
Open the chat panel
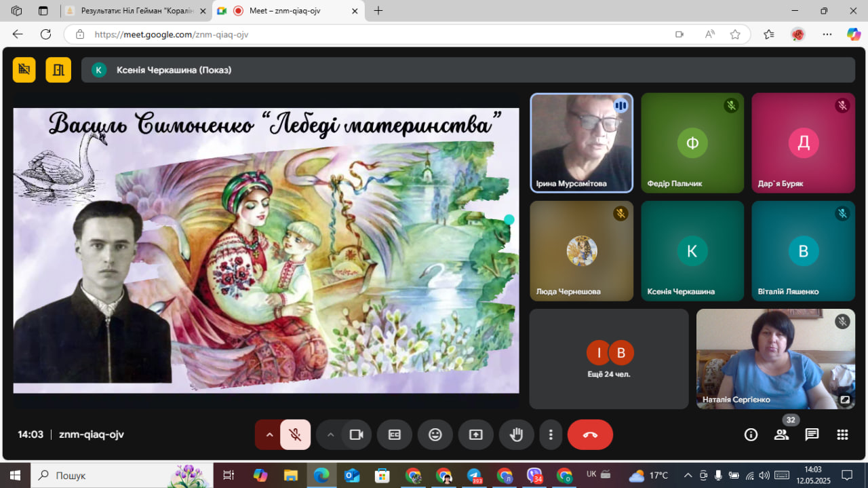[812, 434]
